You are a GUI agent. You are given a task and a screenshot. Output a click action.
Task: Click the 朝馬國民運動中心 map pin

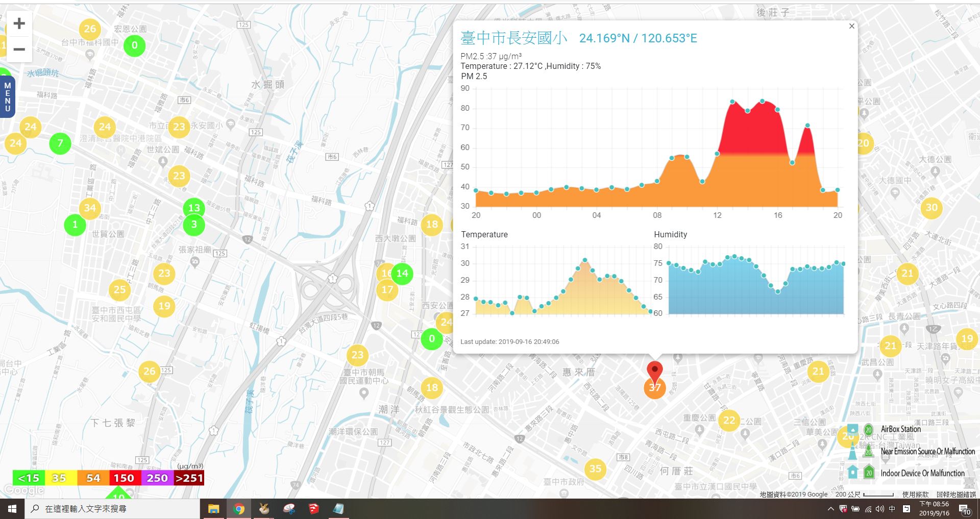coord(364,393)
